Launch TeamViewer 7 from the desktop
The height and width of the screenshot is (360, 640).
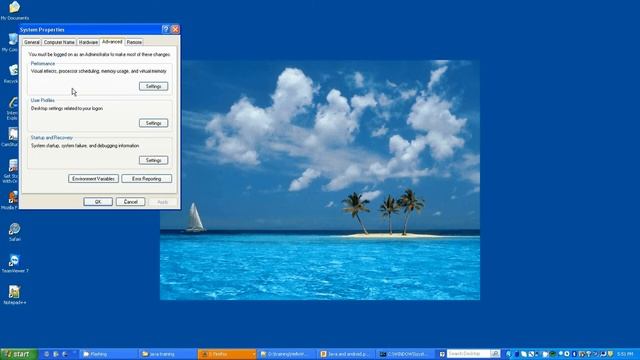pyautogui.click(x=15, y=263)
